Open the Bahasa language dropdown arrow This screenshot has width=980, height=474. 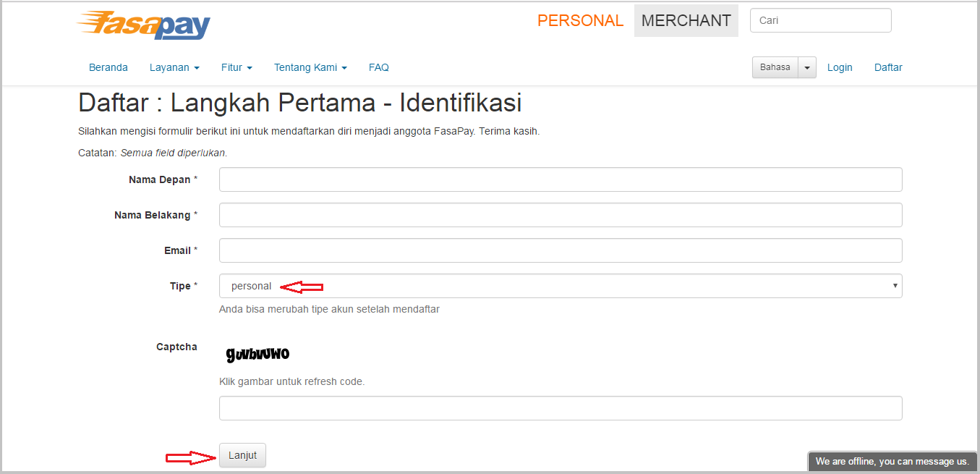click(806, 67)
